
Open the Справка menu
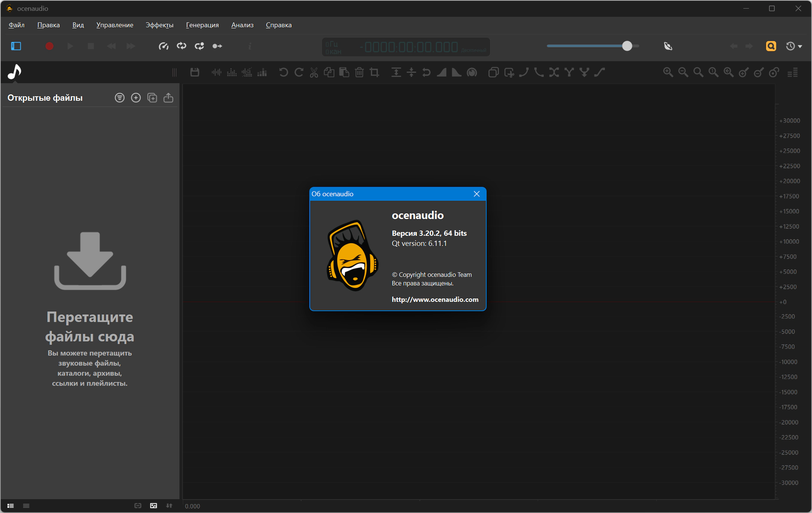pyautogui.click(x=279, y=25)
